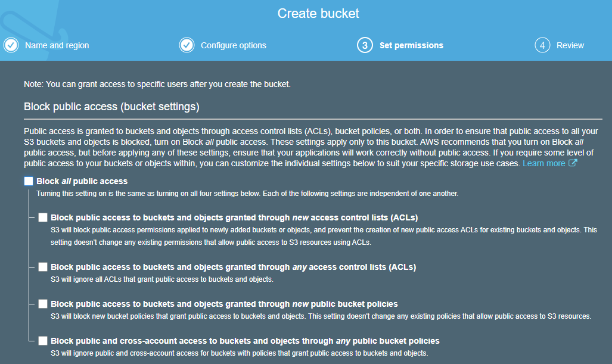Image resolution: width=612 pixels, height=364 pixels.
Task: Click the external link icon beside Learn more
Action: (573, 163)
